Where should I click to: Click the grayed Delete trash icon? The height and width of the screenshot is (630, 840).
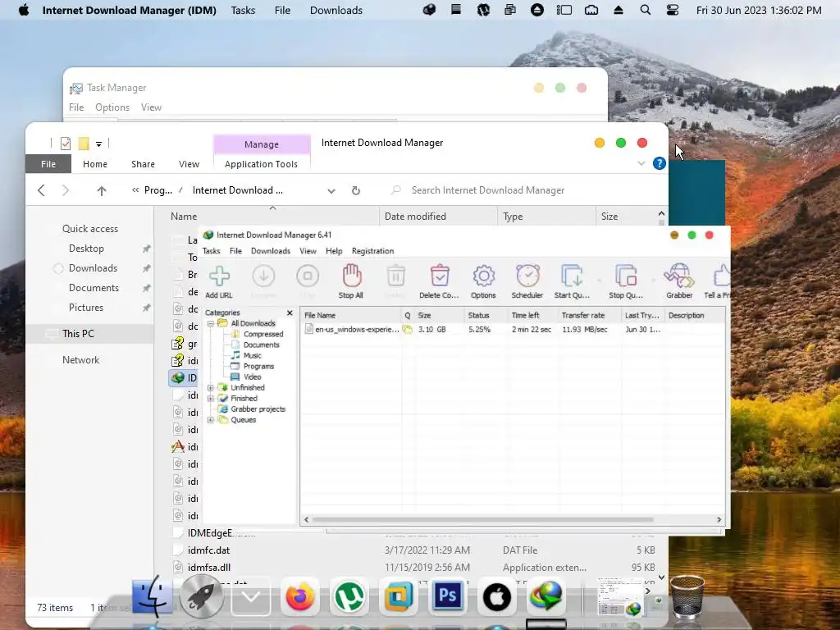[x=396, y=276]
